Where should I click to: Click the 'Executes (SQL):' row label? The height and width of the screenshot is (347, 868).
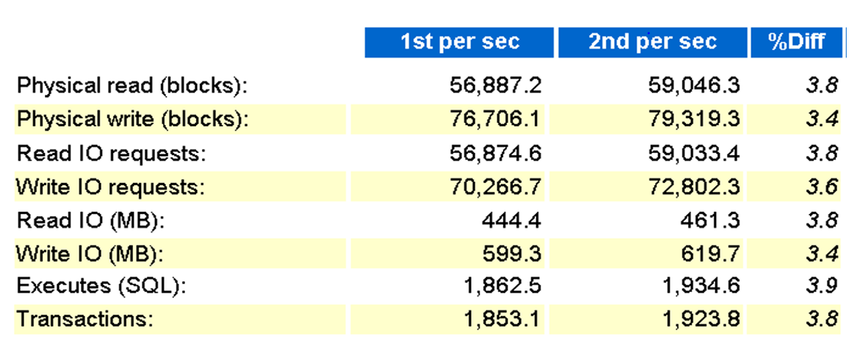pyautogui.click(x=101, y=287)
